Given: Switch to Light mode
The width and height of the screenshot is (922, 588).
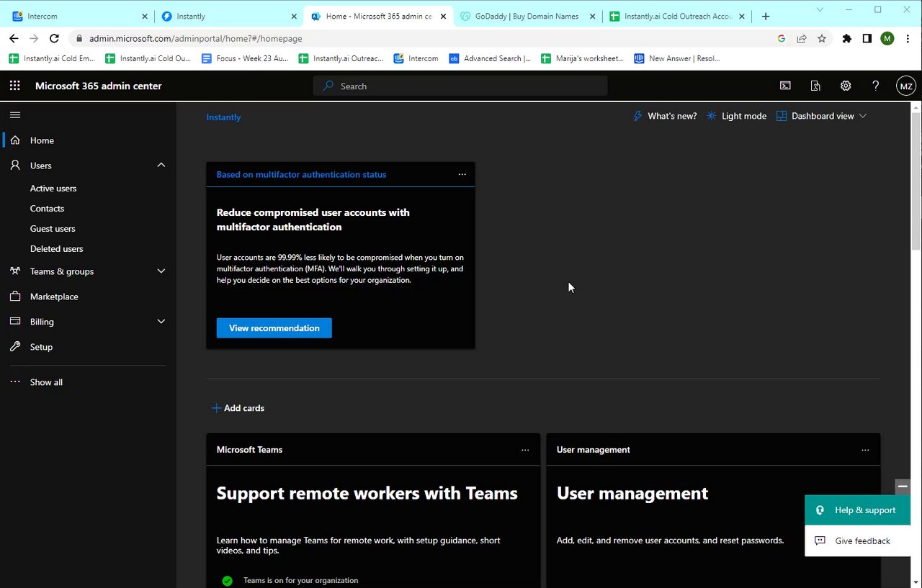Looking at the screenshot, I should tap(736, 116).
